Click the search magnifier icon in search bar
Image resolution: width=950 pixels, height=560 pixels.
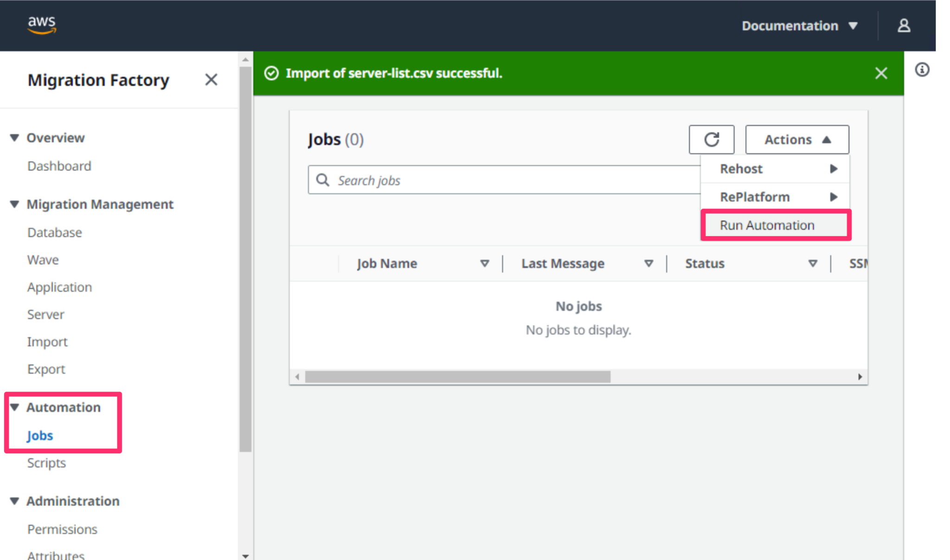323,180
